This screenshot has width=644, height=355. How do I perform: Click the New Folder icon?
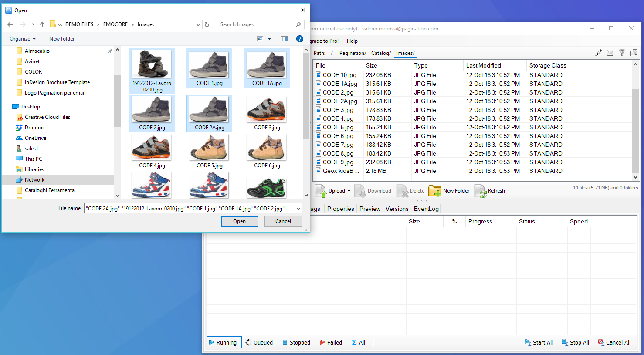pyautogui.click(x=435, y=191)
